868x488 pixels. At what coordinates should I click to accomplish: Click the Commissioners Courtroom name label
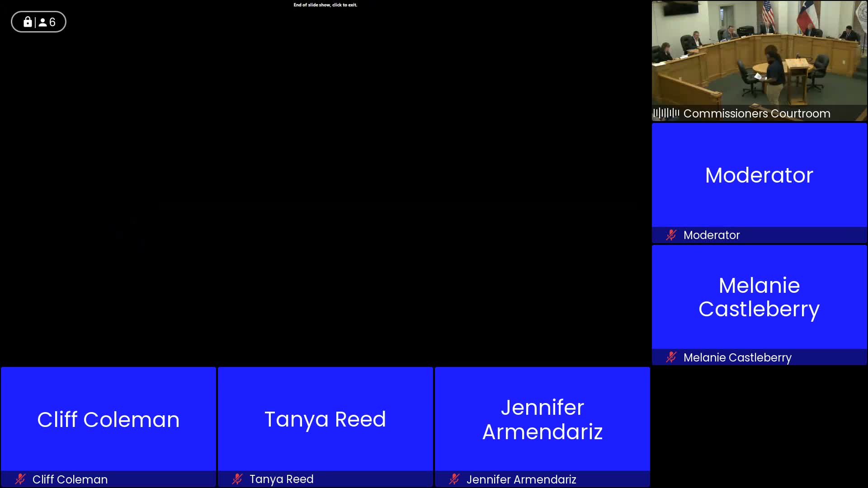(756, 113)
